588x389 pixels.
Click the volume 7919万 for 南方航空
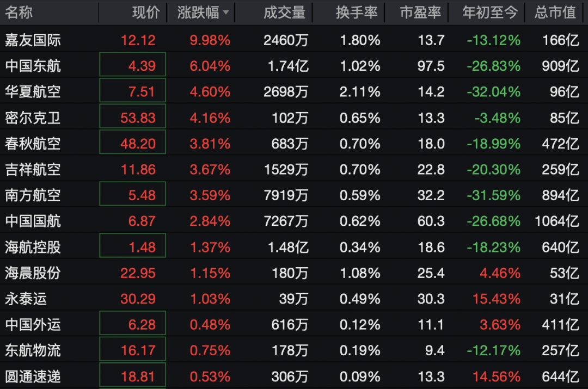point(286,195)
